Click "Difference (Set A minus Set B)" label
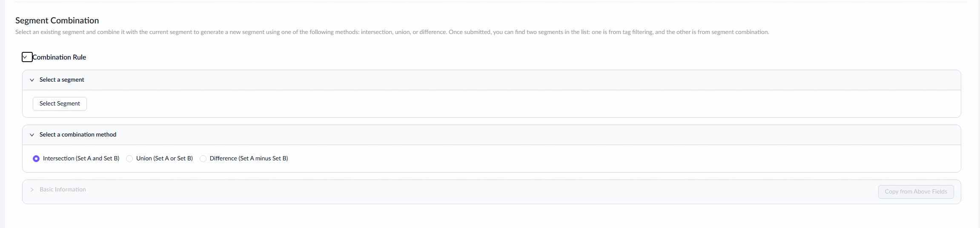980x228 pixels. coord(249,159)
